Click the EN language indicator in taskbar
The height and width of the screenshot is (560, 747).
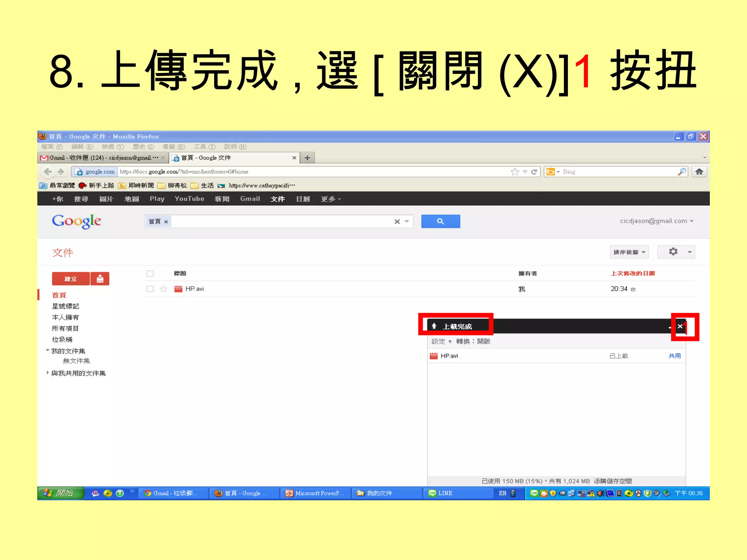(502, 493)
